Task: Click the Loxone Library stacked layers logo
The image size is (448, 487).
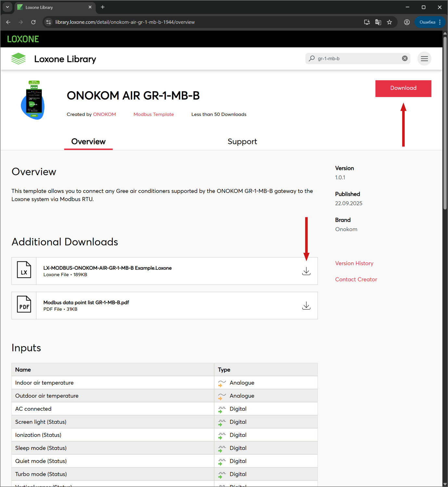Action: coord(19,59)
